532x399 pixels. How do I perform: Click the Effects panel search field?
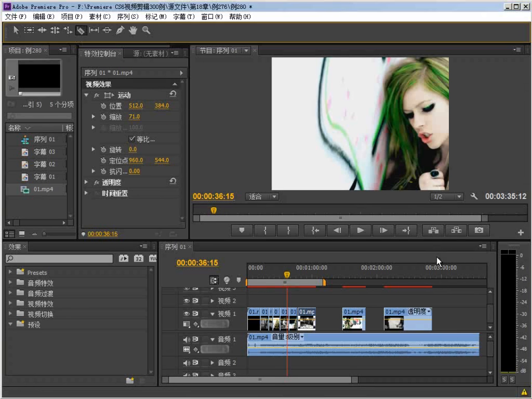point(59,259)
